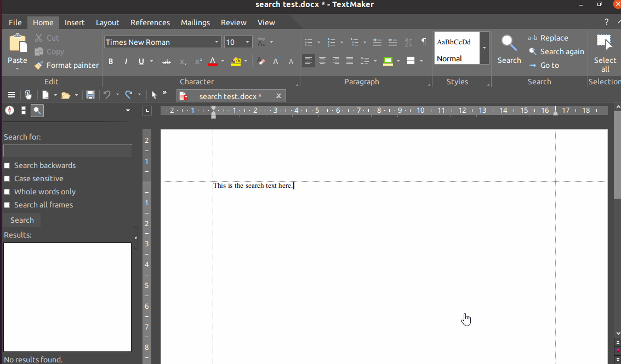Show formatting marks with pilcrow icon

tap(423, 42)
